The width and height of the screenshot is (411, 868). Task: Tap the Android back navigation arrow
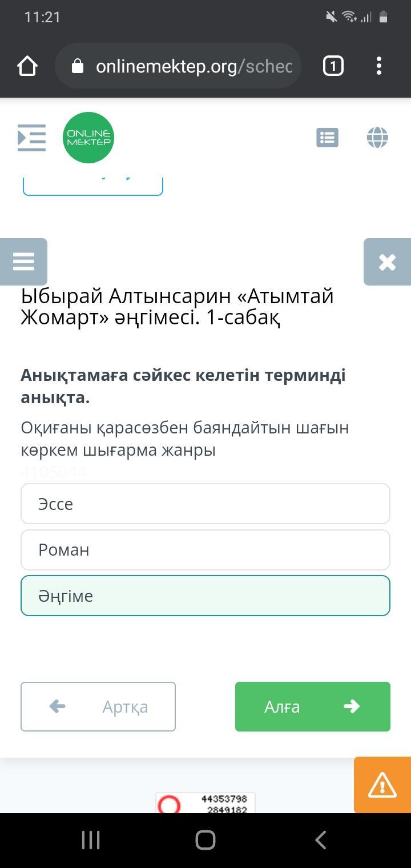coord(321,840)
